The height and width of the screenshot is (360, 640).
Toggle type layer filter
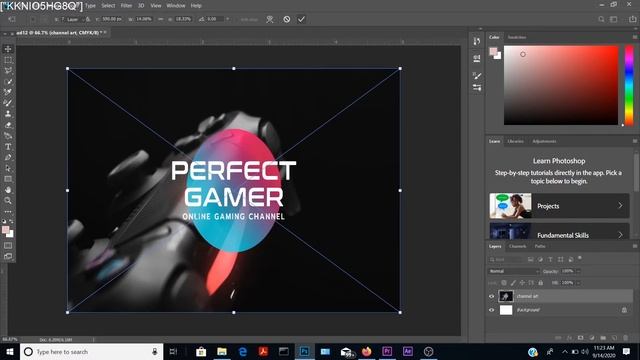pyautogui.click(x=550, y=260)
